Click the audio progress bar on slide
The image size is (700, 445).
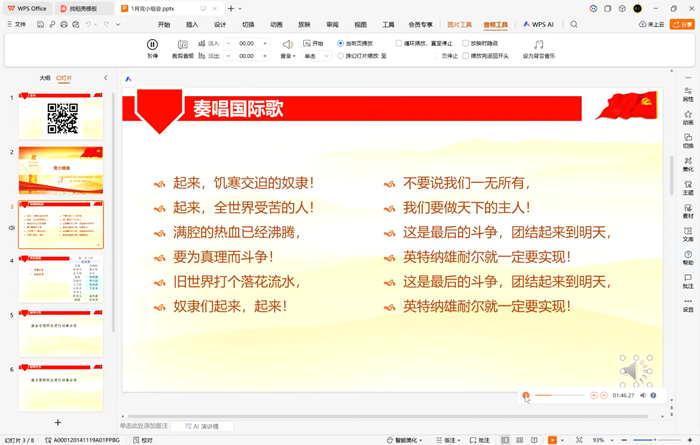coord(558,396)
